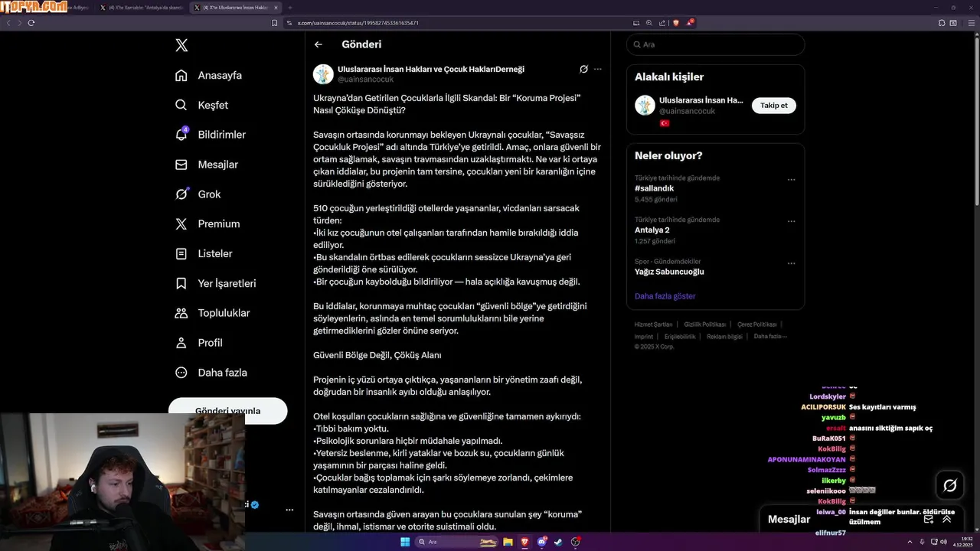Open Brave browser from taskbar
This screenshot has width=980, height=551.
coord(524,542)
